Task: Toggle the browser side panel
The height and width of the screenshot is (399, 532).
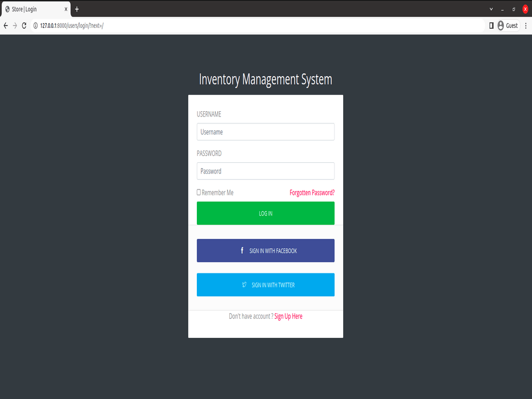Action: (491, 26)
